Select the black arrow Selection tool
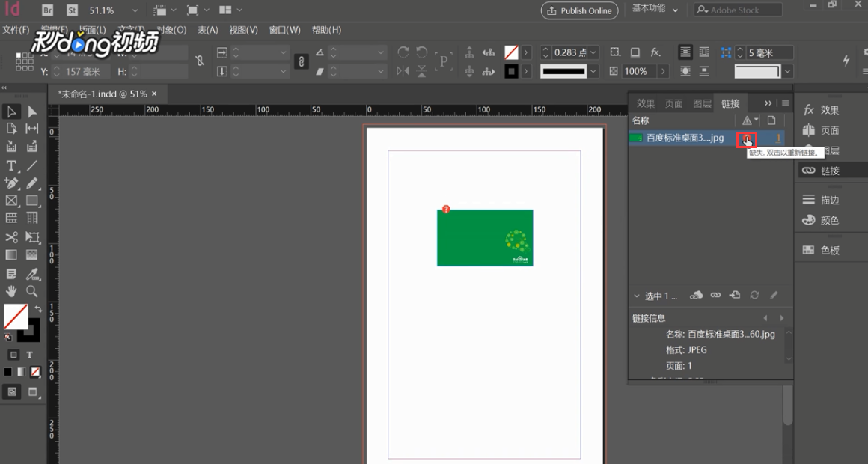Screen dimensions: 868x464 [x=11, y=112]
